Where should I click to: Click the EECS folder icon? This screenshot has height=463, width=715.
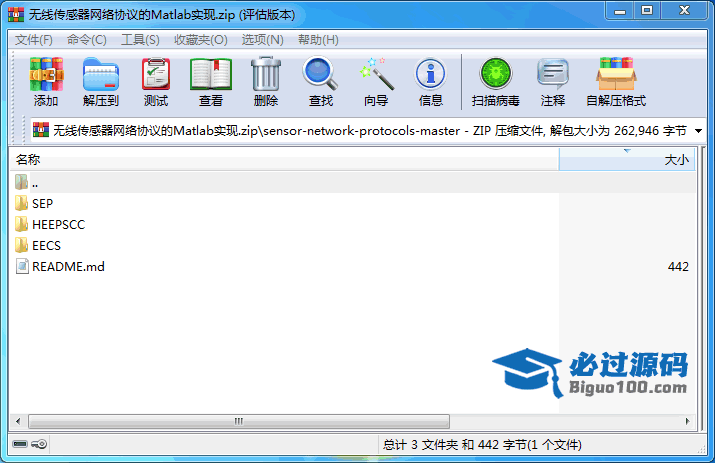(21, 245)
